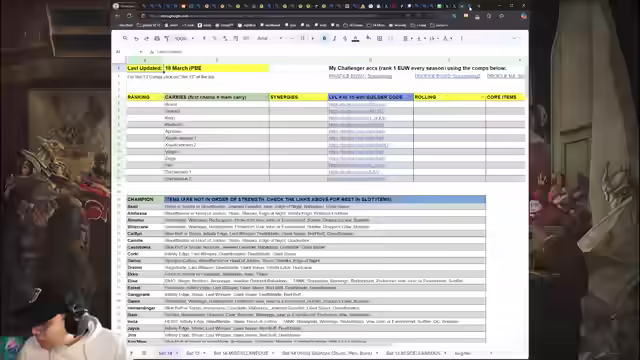640x360 pixels.
Task: Open the more number formats menu
Action: [246, 38]
